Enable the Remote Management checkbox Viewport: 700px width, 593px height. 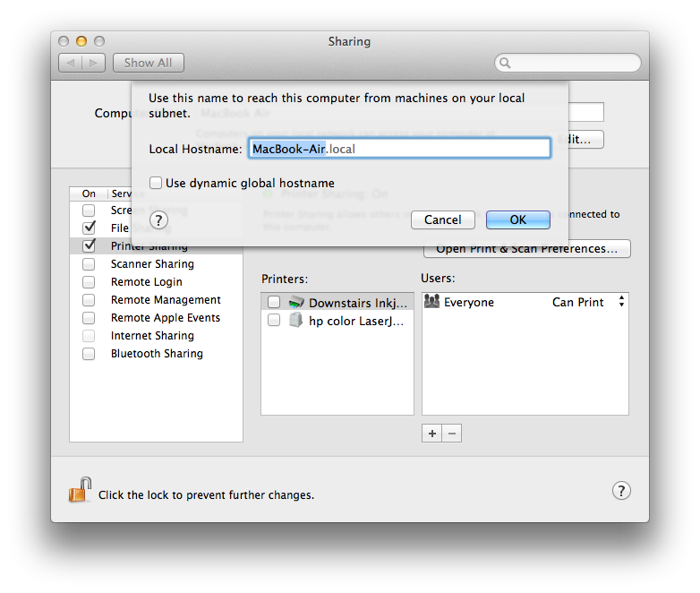click(x=89, y=300)
